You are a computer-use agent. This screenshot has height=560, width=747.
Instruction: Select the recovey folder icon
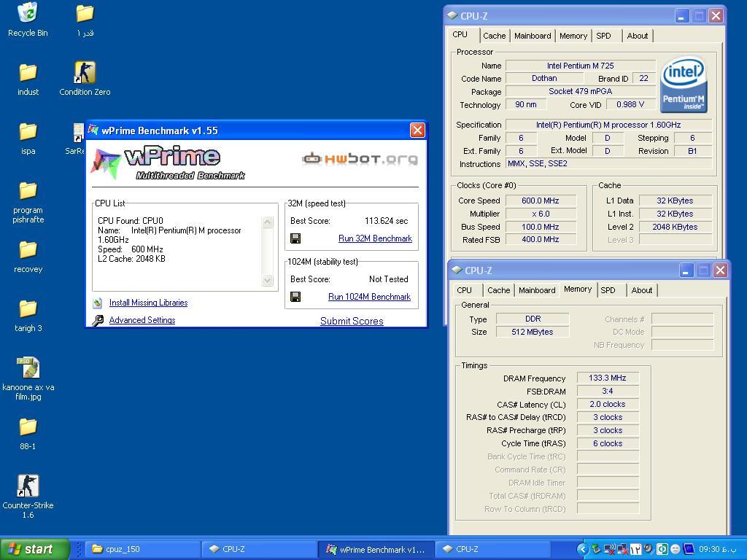(28, 256)
